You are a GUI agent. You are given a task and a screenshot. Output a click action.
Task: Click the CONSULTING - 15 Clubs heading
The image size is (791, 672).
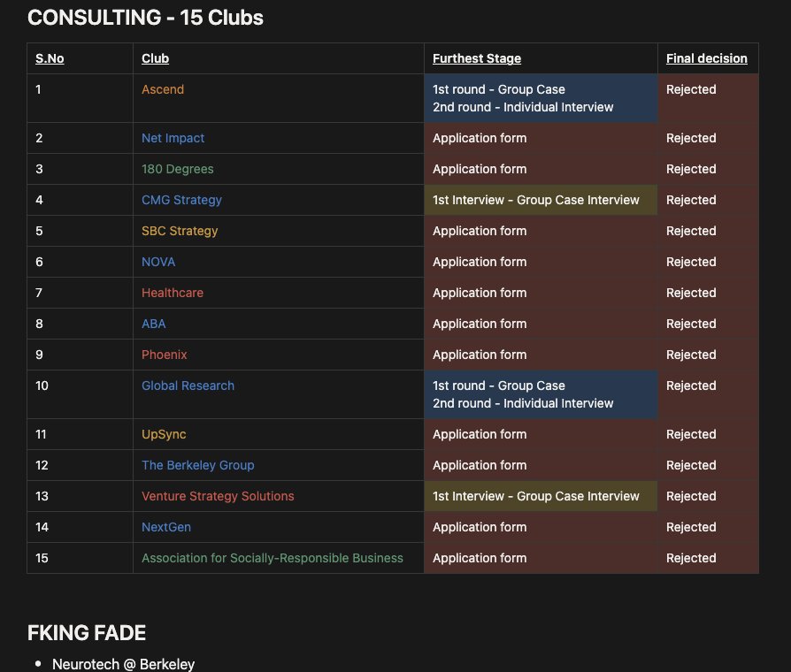(x=145, y=18)
